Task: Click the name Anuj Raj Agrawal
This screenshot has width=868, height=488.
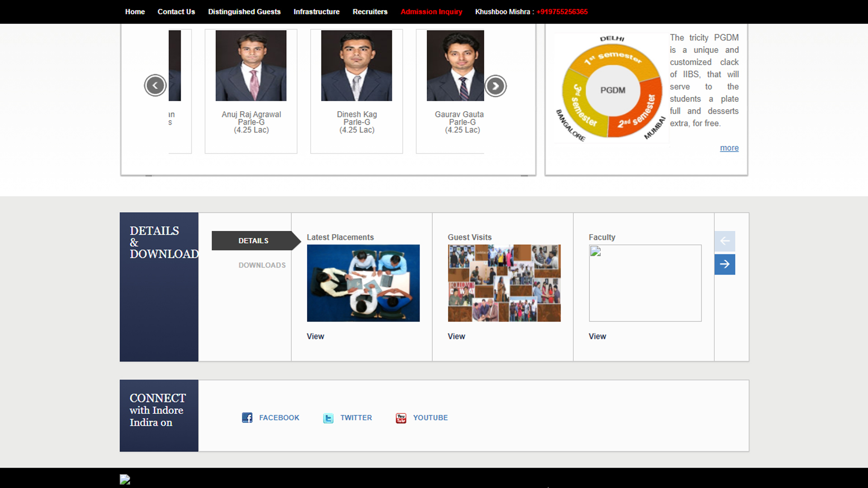Action: [251, 114]
